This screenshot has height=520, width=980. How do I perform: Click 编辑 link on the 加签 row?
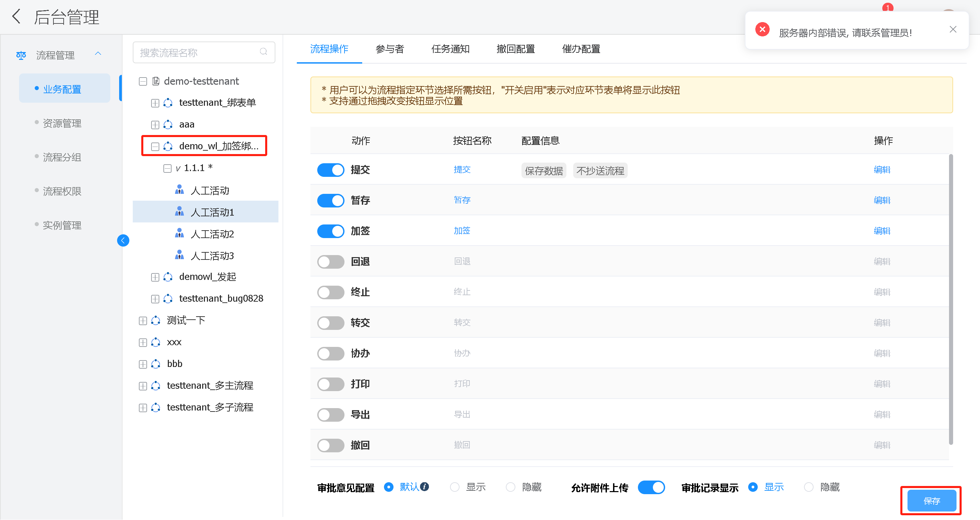click(882, 231)
